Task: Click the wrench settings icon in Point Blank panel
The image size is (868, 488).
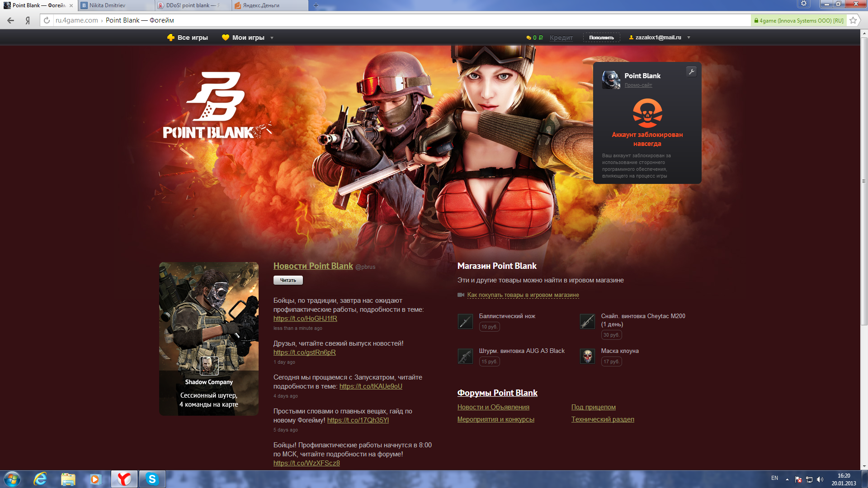Action: [691, 71]
